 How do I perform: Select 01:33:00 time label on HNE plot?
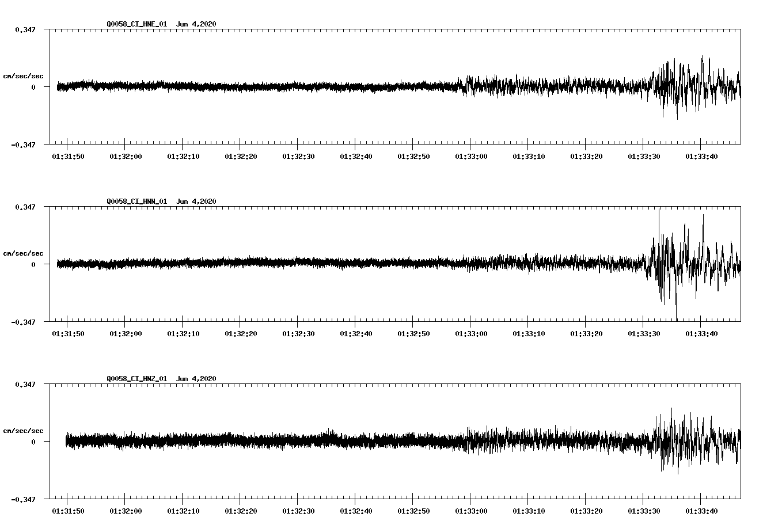(x=470, y=156)
